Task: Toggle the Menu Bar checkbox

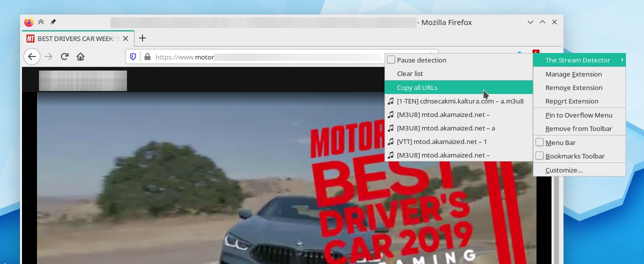Action: (539, 142)
